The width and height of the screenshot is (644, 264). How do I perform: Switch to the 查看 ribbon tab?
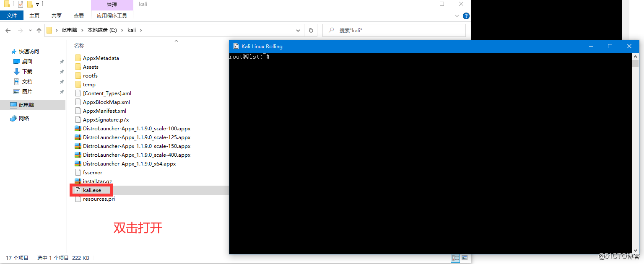tap(79, 16)
